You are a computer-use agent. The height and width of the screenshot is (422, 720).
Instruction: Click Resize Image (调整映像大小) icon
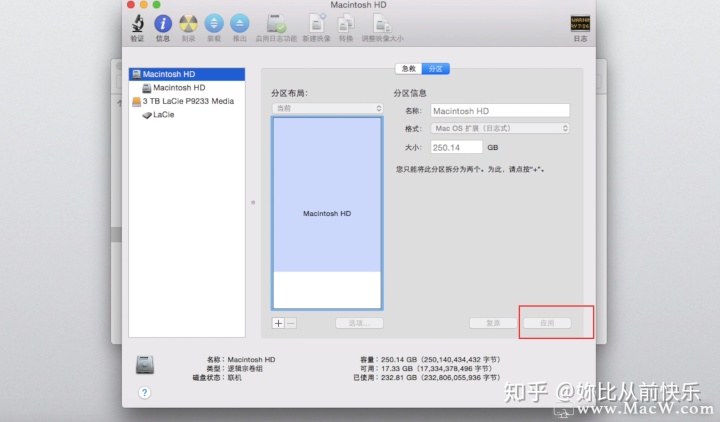(382, 23)
